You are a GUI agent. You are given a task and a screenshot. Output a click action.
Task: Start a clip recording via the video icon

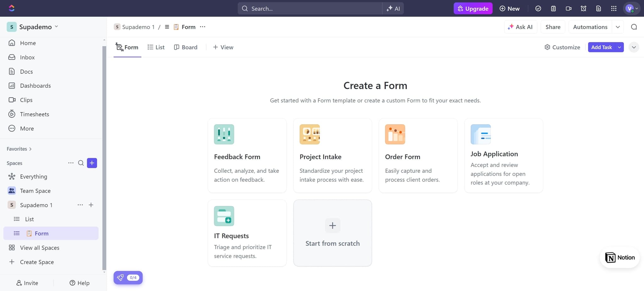[569, 8]
